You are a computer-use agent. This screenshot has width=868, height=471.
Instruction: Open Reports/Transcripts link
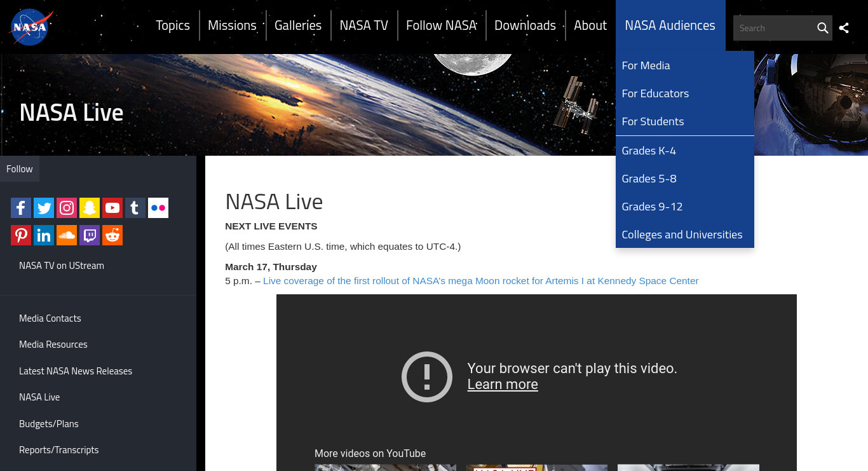(x=59, y=450)
